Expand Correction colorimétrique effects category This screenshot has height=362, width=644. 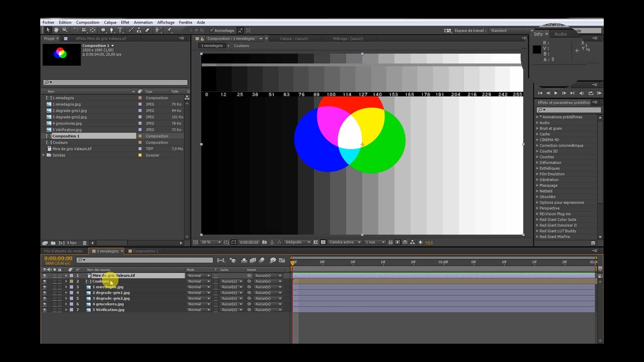tap(537, 145)
